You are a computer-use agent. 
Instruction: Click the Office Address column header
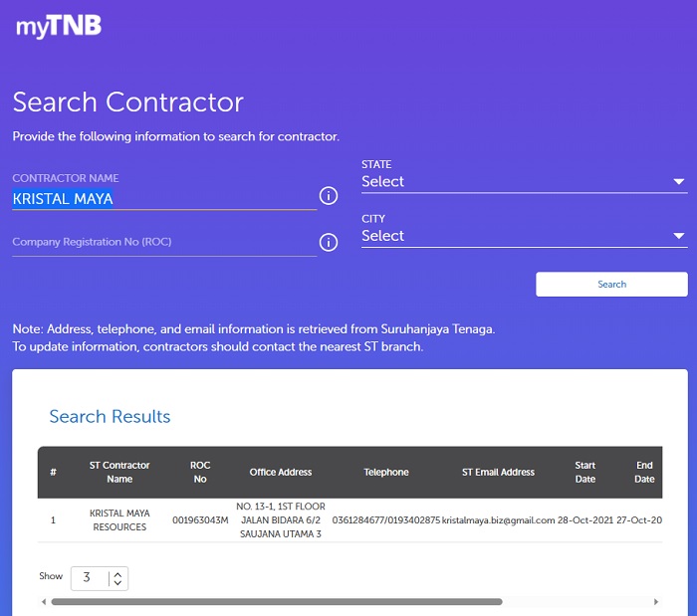pyautogui.click(x=281, y=472)
